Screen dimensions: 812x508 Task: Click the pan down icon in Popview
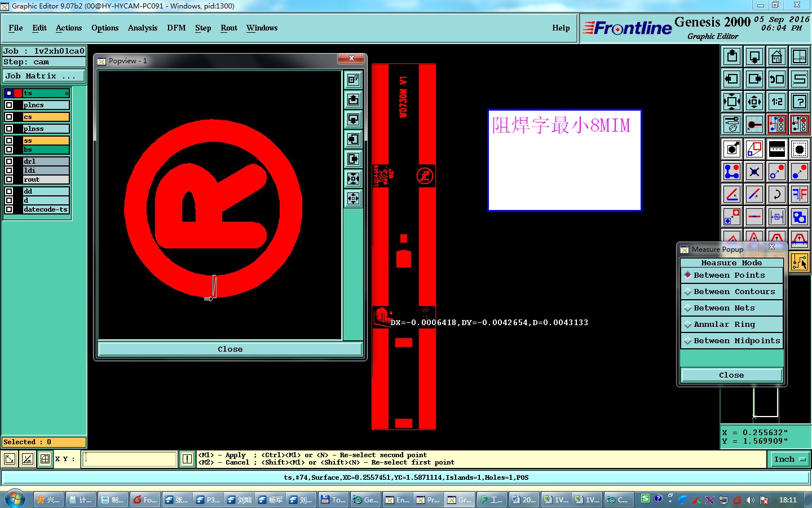(x=354, y=120)
